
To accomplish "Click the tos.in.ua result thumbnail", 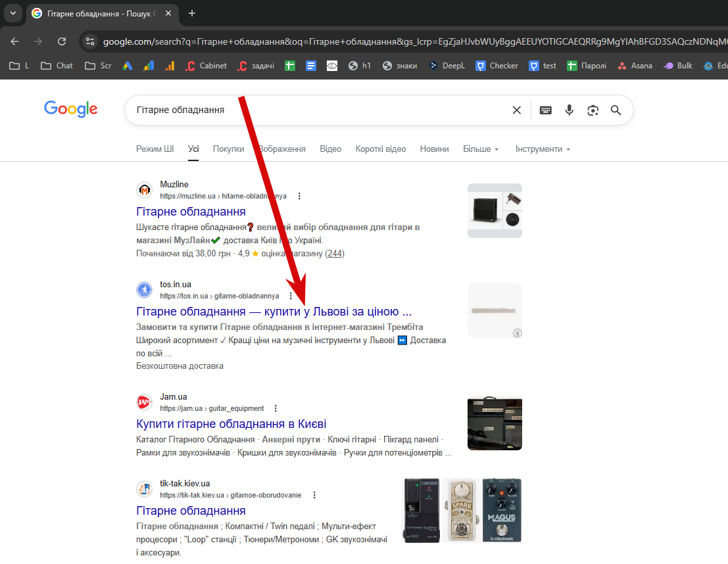I will (495, 310).
